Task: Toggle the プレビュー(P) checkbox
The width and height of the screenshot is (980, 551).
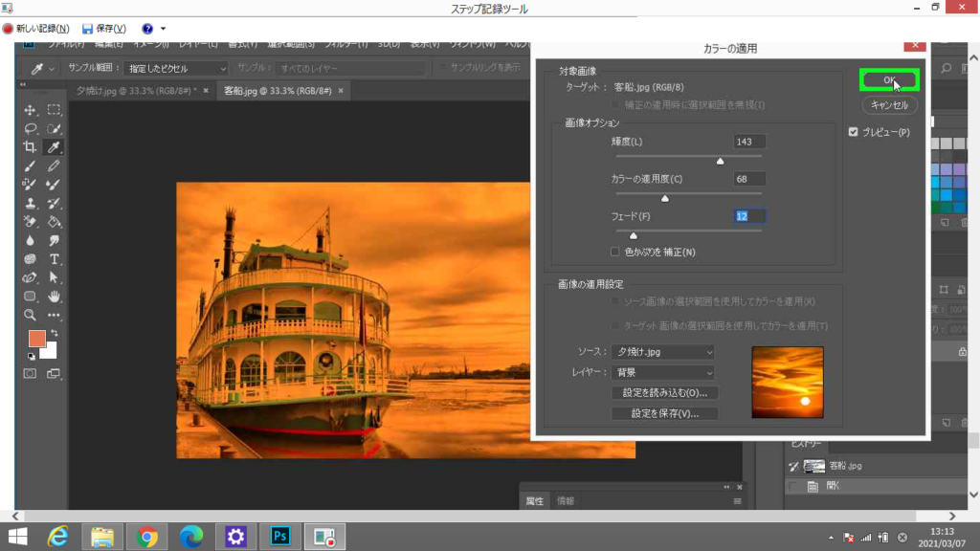Action: (x=853, y=132)
